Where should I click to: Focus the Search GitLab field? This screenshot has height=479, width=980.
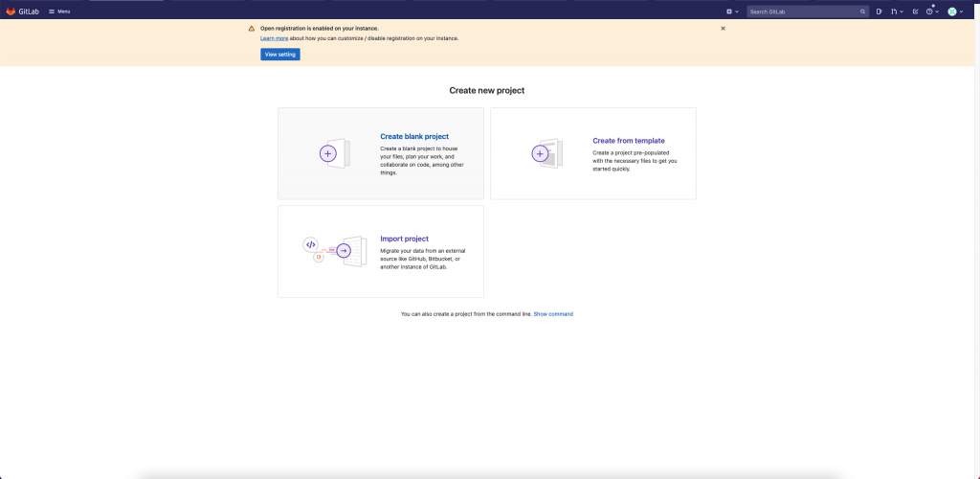[808, 11]
